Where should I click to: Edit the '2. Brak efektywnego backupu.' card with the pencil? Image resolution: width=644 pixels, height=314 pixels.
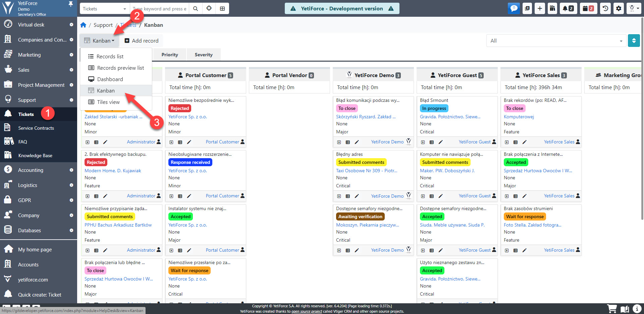click(105, 196)
